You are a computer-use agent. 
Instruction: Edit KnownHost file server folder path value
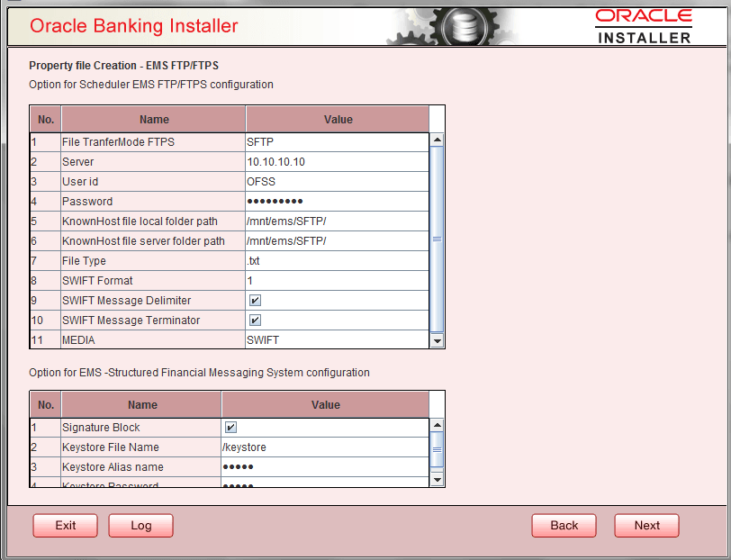coord(337,241)
